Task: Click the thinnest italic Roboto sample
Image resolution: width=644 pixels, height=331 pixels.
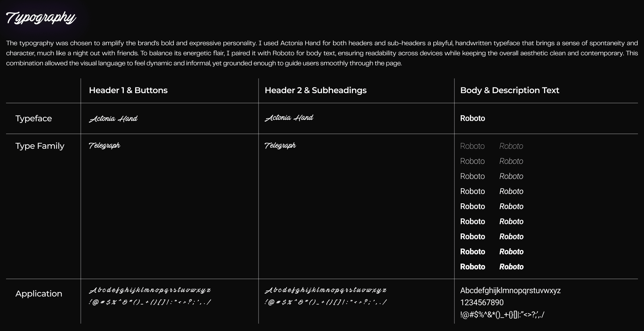Action: click(x=511, y=146)
